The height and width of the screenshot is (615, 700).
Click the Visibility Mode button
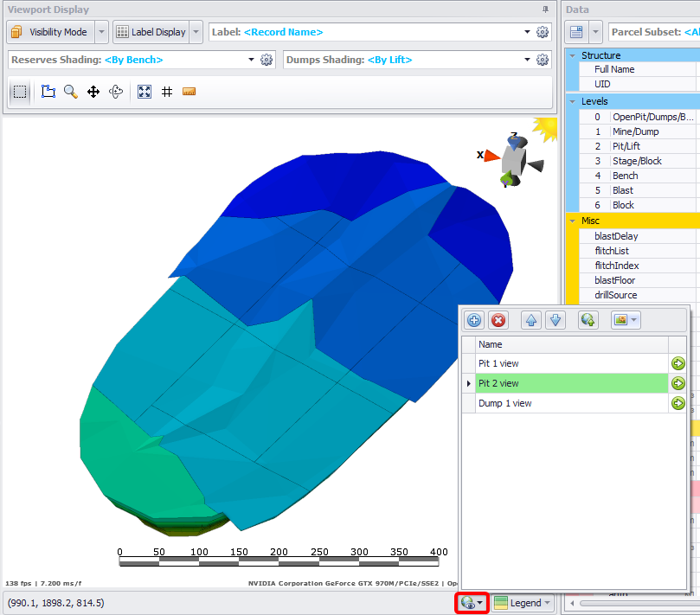pos(50,32)
